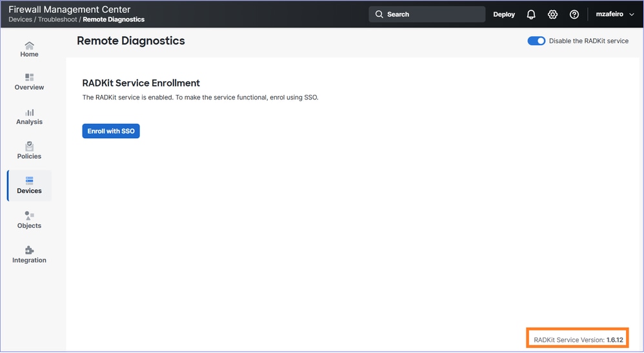Click the RADKit Service Enrollment heading

pyautogui.click(x=141, y=83)
